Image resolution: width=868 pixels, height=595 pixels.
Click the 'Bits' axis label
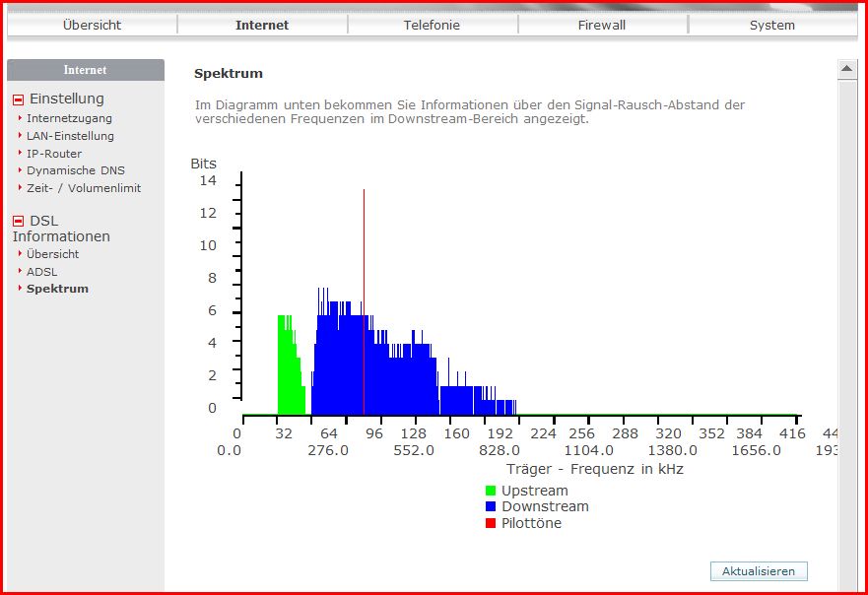tap(203, 164)
